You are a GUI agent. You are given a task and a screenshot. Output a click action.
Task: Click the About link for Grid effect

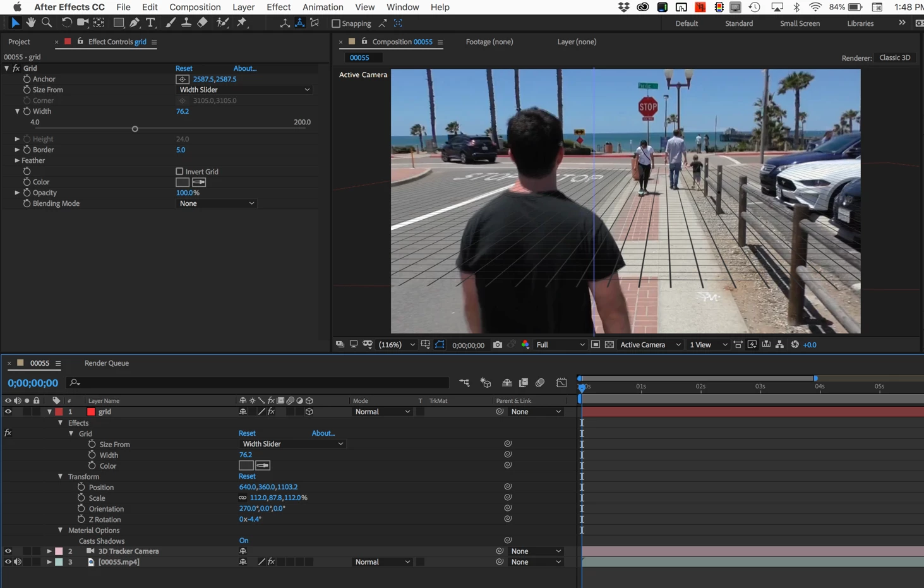245,68
